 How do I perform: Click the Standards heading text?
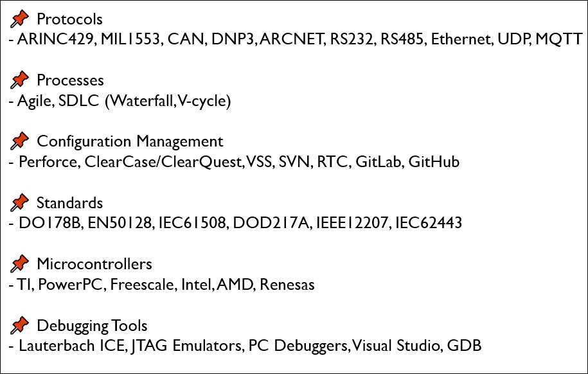(69, 203)
